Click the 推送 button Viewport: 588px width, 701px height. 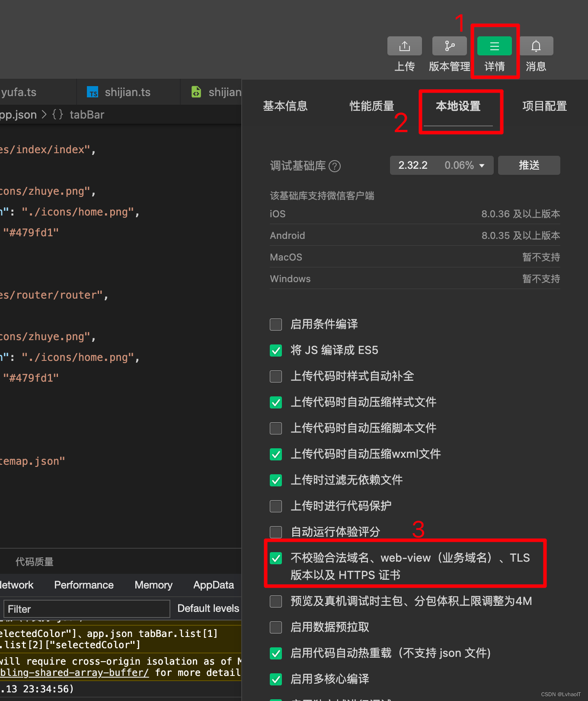click(x=529, y=165)
